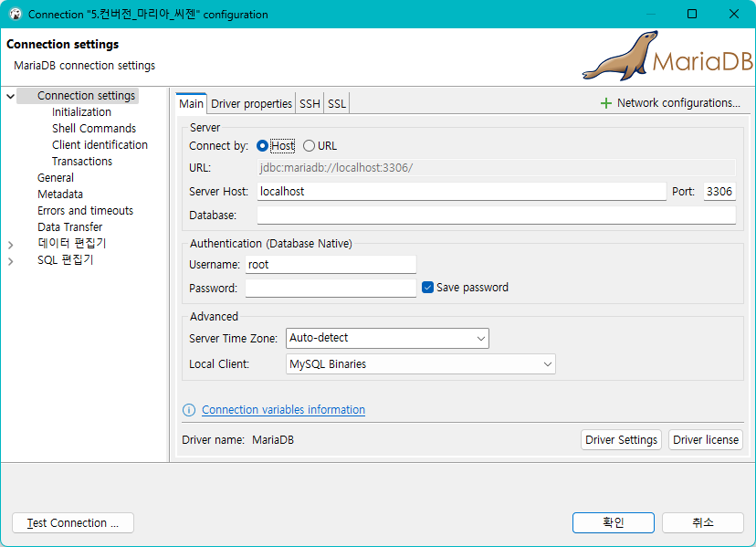Collapse the Connection settings tree node

tap(11, 96)
